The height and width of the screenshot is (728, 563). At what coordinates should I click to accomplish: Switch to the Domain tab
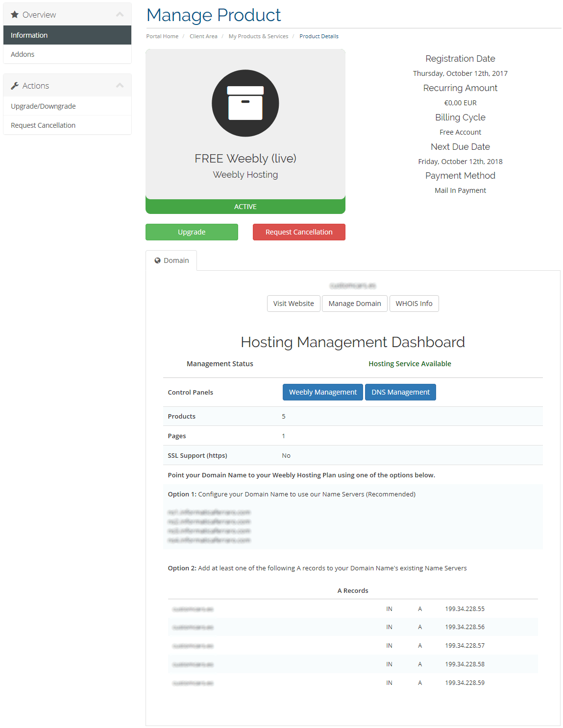(171, 260)
